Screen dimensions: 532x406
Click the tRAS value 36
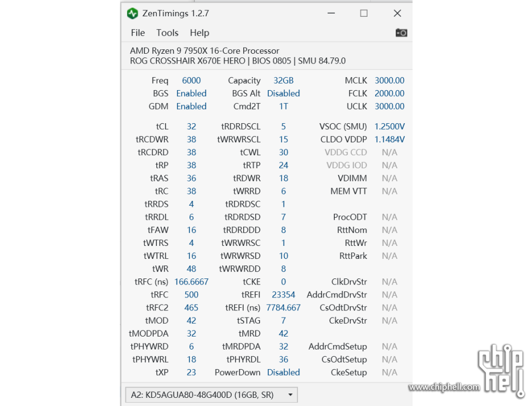tap(191, 178)
